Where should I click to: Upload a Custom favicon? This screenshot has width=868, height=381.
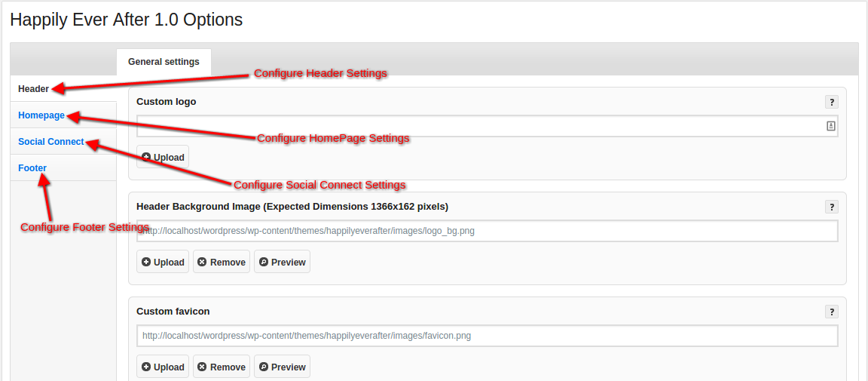pyautogui.click(x=163, y=367)
